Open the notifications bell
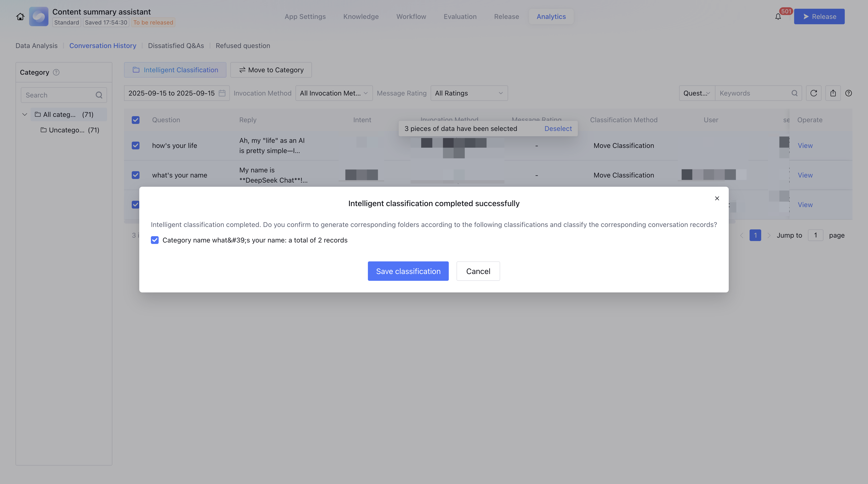This screenshot has width=868, height=484. (778, 16)
